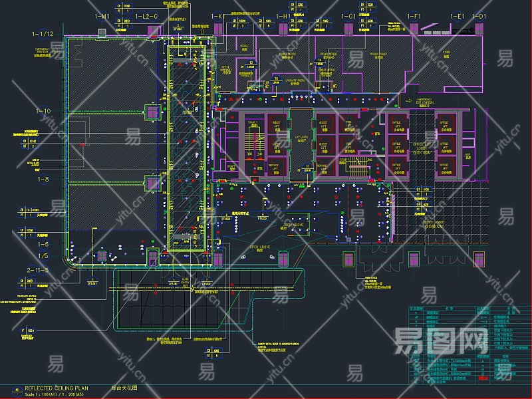Click the Chinese title 综合天花图

point(124,388)
